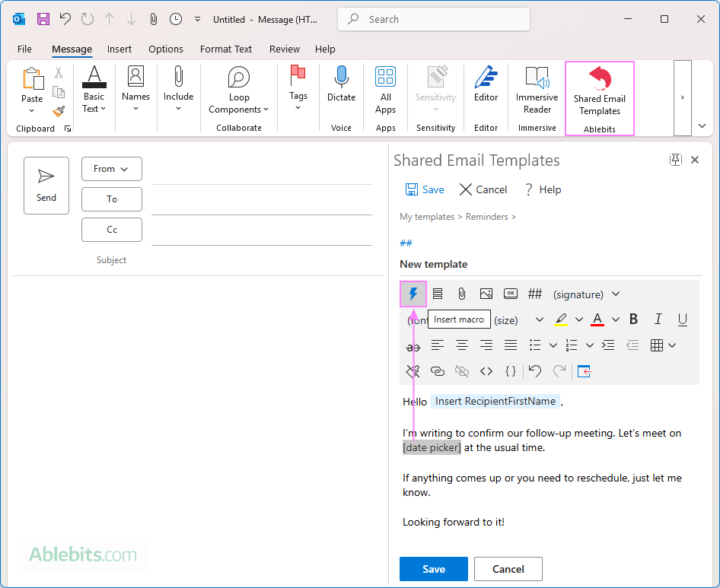Expand numbered list style options

click(x=590, y=345)
